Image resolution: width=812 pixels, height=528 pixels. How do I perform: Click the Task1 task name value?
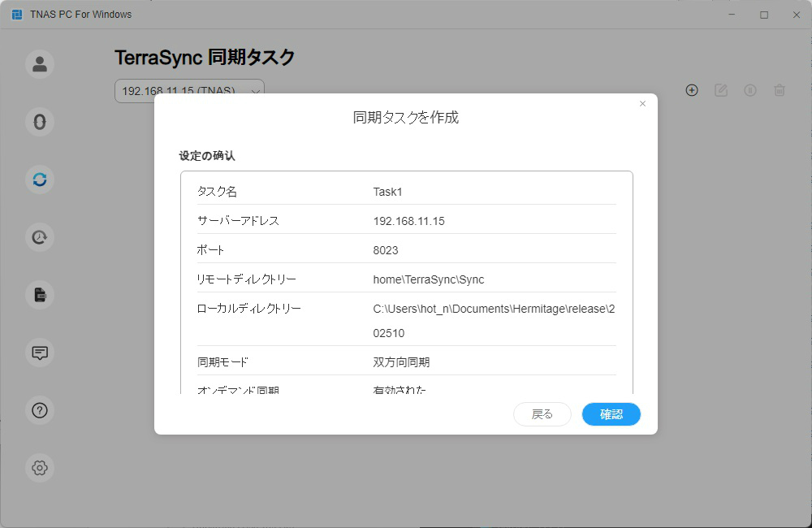pos(388,192)
